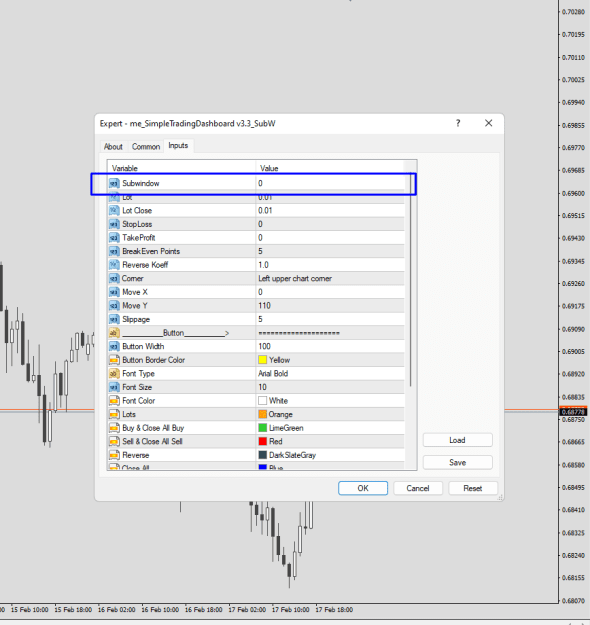The width and height of the screenshot is (590, 625).
Task: Click the Yellow border color swatch
Action: click(262, 360)
